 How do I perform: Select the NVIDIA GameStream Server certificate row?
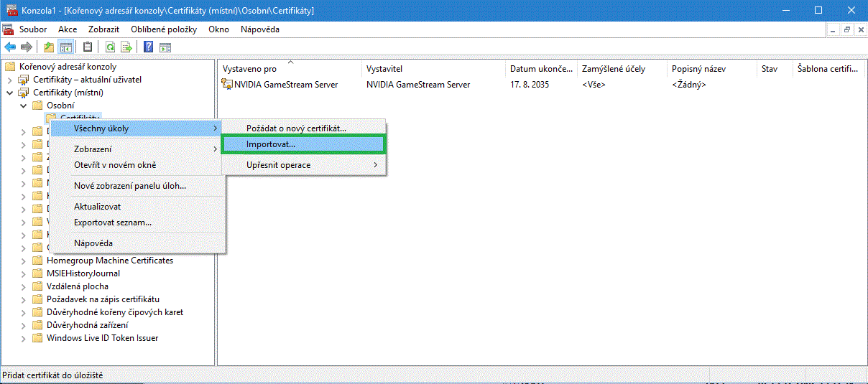286,85
